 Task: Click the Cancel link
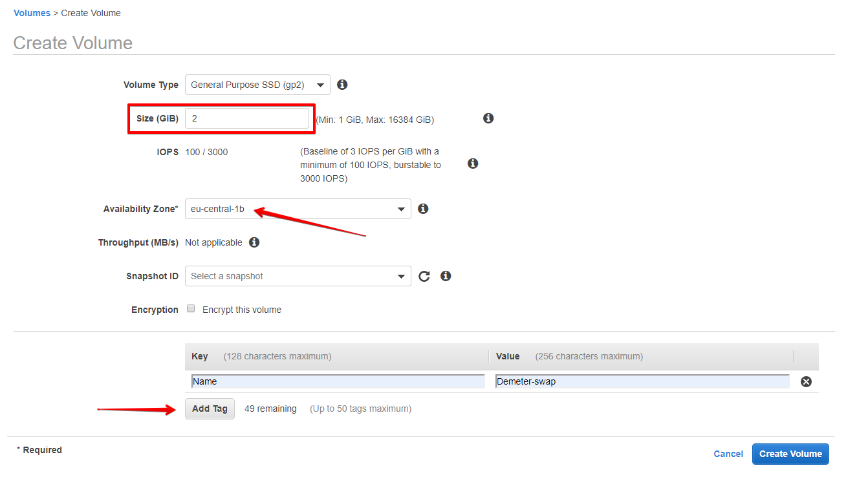click(x=728, y=454)
